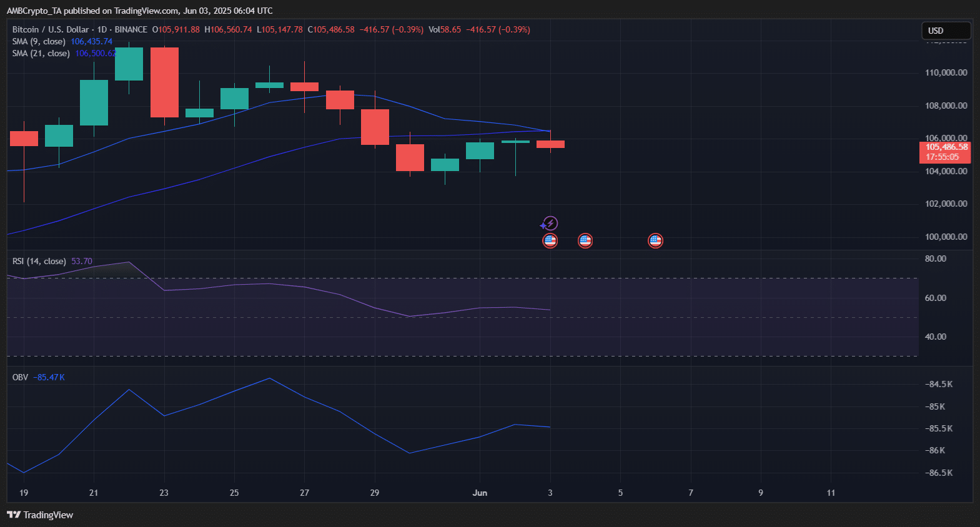Click the OBV −85.5K scale label

click(x=939, y=428)
